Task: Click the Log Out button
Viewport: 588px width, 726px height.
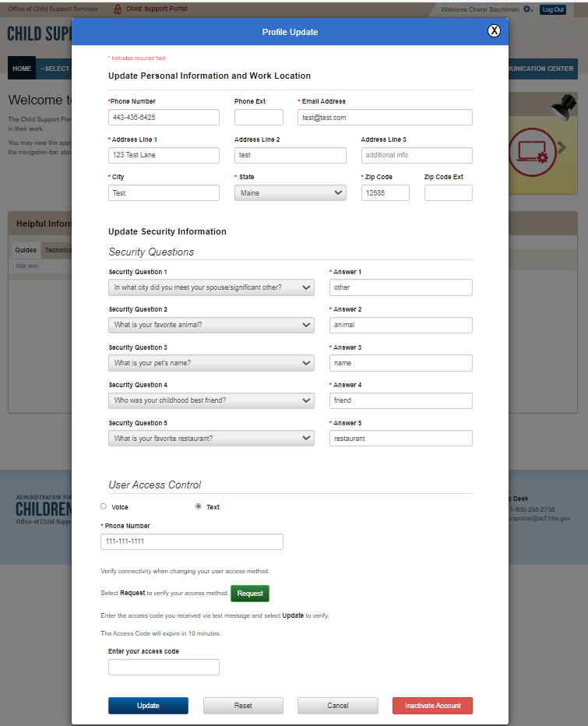Action: 553,9
